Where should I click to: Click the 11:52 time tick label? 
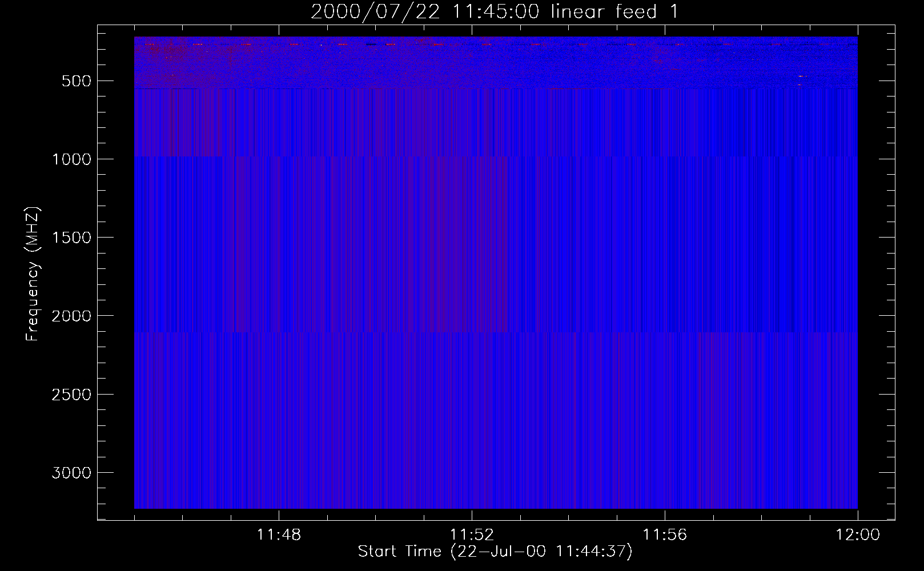[x=472, y=535]
